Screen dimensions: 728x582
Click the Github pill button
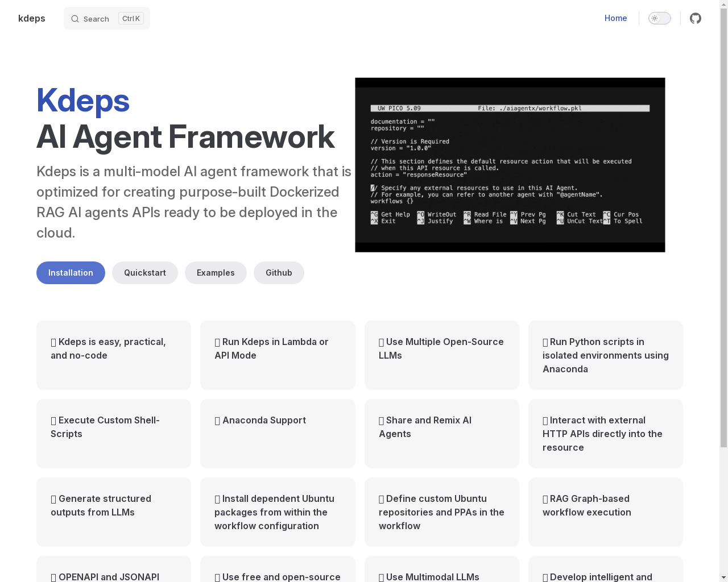(x=279, y=273)
